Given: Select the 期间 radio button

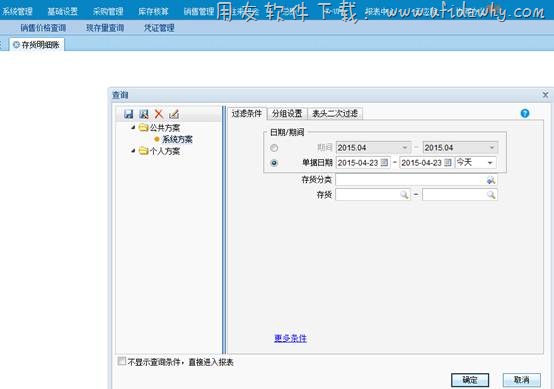Looking at the screenshot, I should click(x=274, y=148).
